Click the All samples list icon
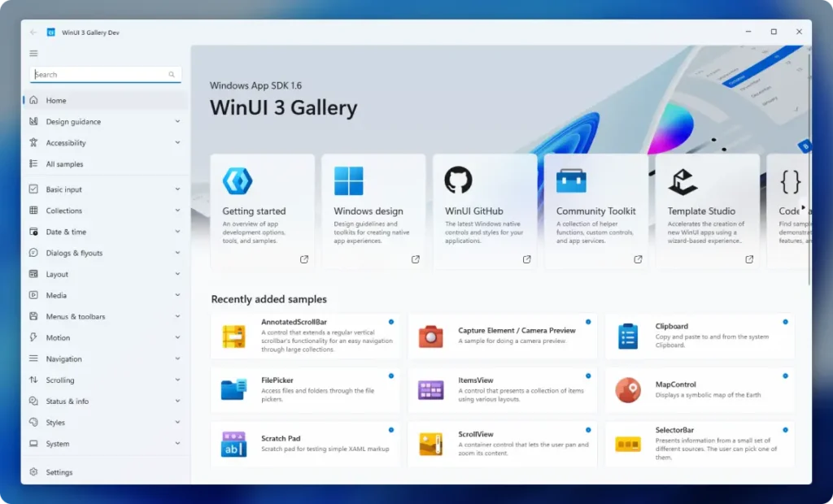 (x=33, y=163)
